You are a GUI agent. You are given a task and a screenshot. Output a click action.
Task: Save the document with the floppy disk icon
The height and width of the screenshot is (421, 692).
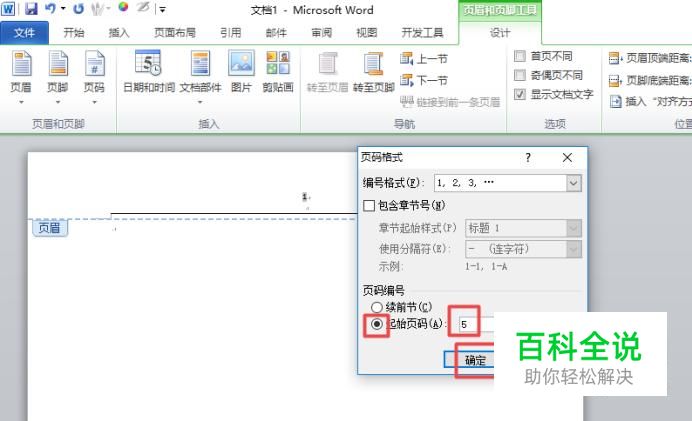31,9
